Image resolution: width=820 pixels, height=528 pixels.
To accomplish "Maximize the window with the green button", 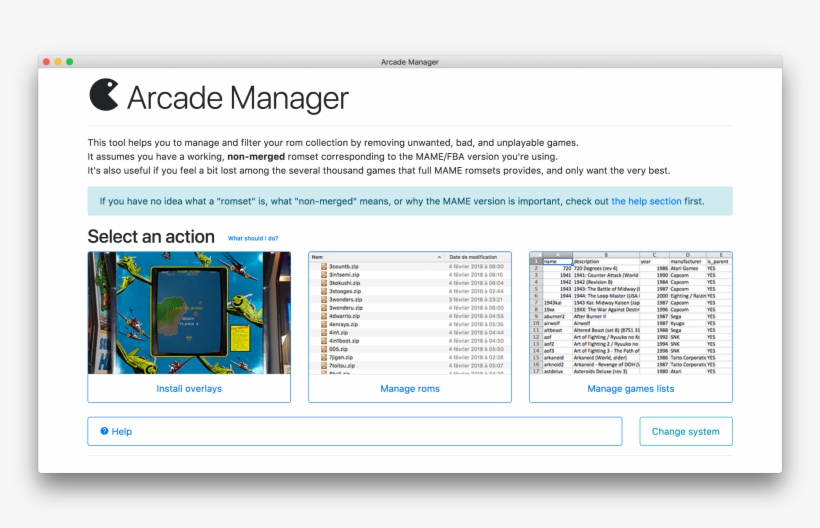I will 70,62.
